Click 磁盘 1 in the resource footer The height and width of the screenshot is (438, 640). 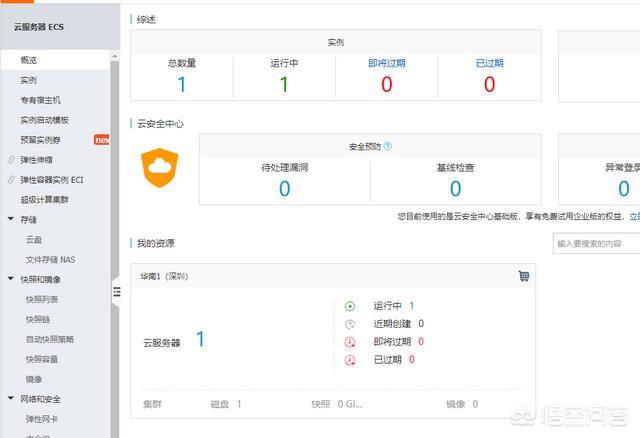pyautogui.click(x=226, y=404)
